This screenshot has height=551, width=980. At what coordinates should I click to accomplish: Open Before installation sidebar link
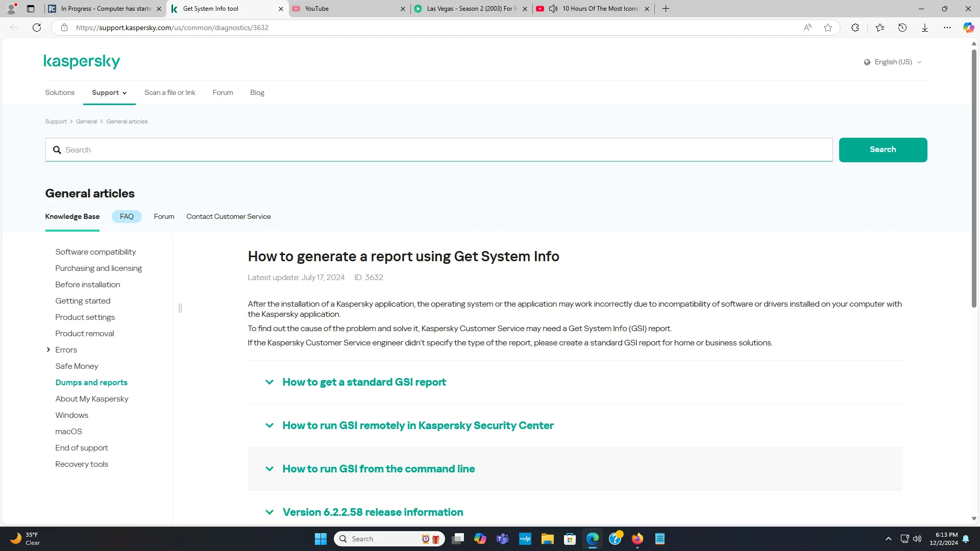point(88,284)
